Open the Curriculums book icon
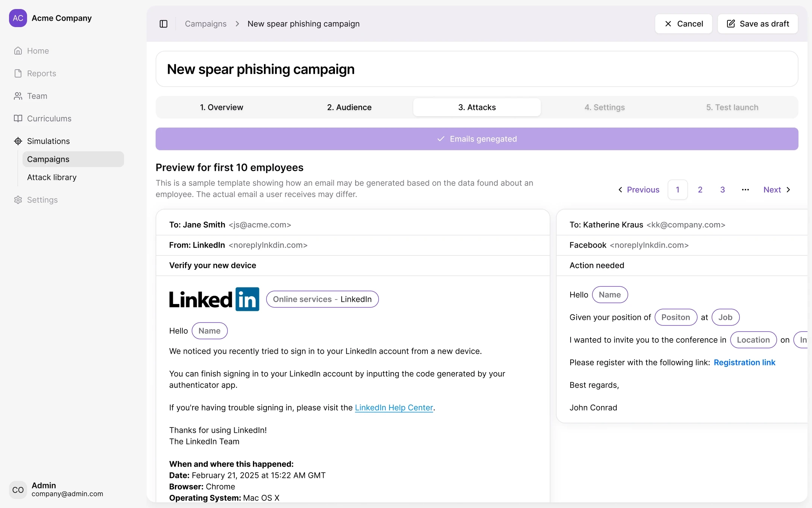The height and width of the screenshot is (508, 812). click(x=18, y=119)
